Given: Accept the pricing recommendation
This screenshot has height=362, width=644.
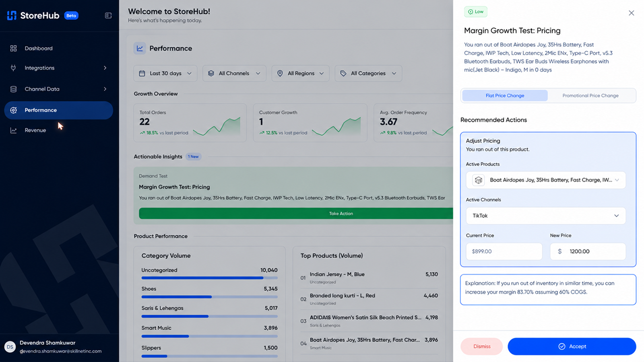Looking at the screenshot, I should 572,346.
